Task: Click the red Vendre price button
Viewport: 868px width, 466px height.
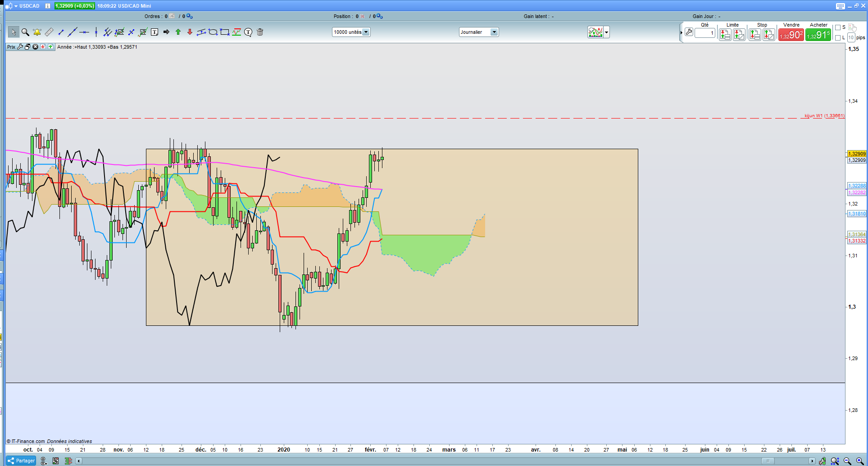Action: point(791,35)
